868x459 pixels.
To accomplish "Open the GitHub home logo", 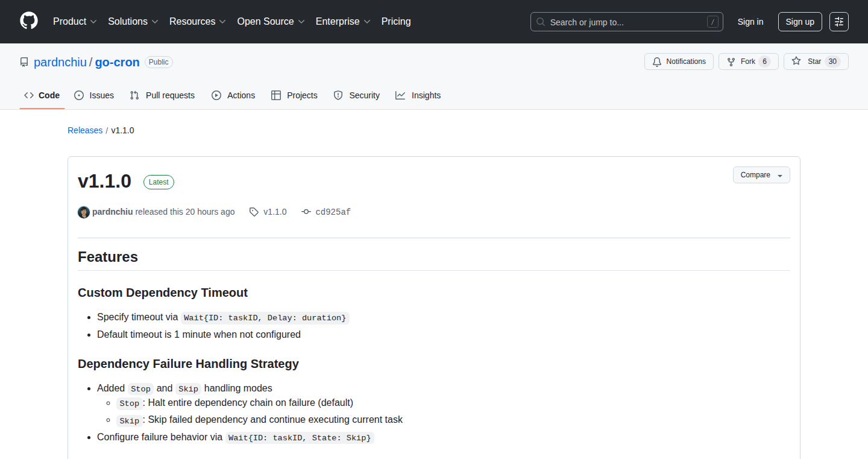I will click(x=29, y=21).
